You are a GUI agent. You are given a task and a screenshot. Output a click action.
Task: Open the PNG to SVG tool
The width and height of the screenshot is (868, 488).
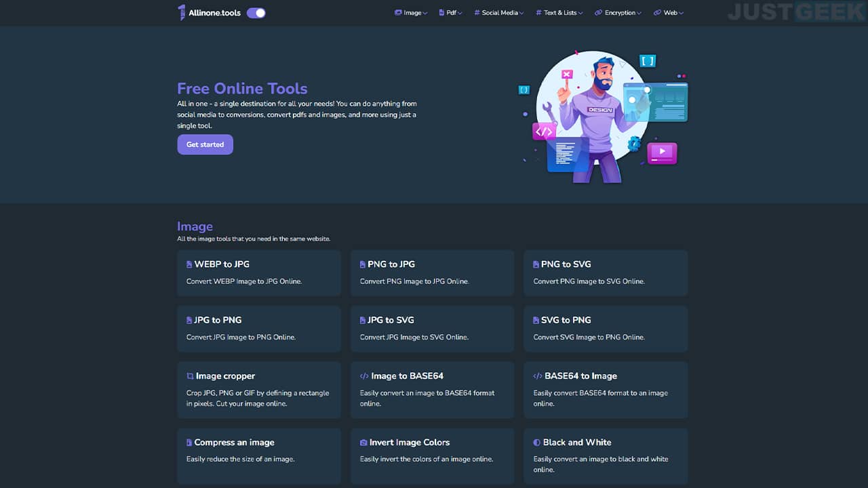(606, 272)
